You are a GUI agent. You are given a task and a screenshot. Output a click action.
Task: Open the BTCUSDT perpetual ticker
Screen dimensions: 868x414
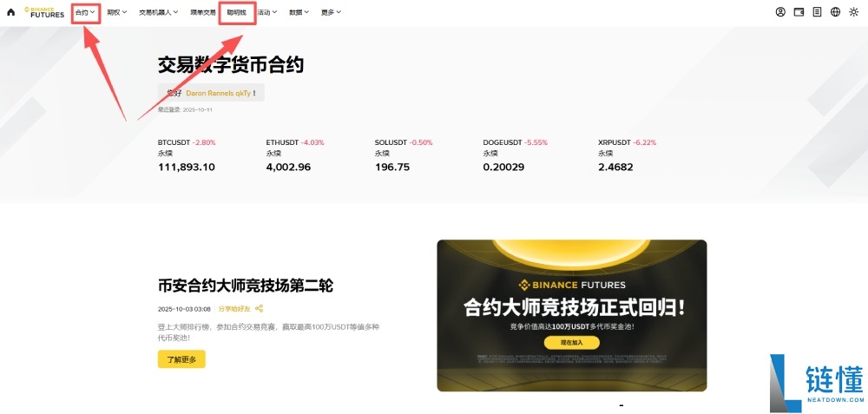[x=187, y=155]
